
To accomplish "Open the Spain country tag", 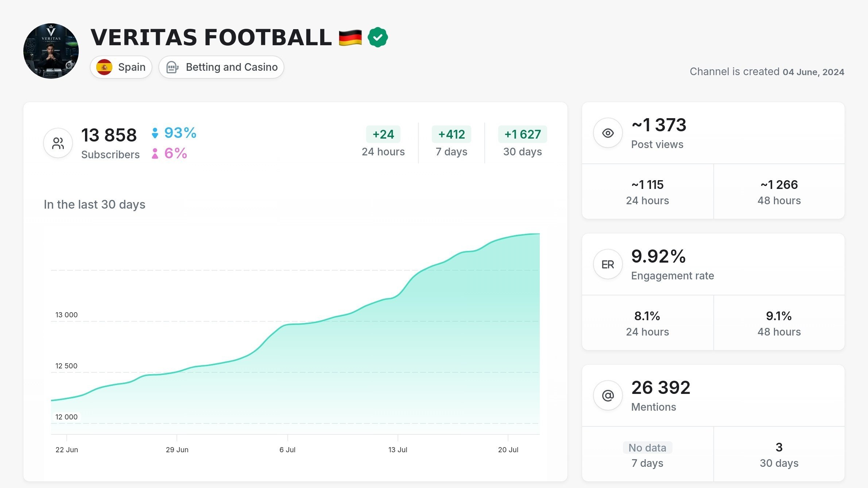I will click(x=121, y=67).
